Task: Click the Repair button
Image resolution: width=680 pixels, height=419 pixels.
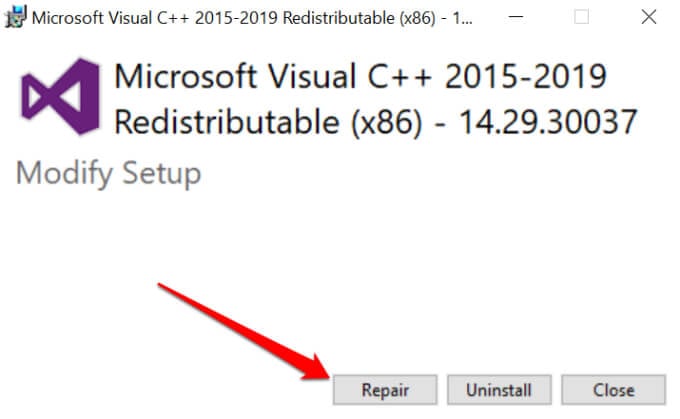Action: (385, 389)
